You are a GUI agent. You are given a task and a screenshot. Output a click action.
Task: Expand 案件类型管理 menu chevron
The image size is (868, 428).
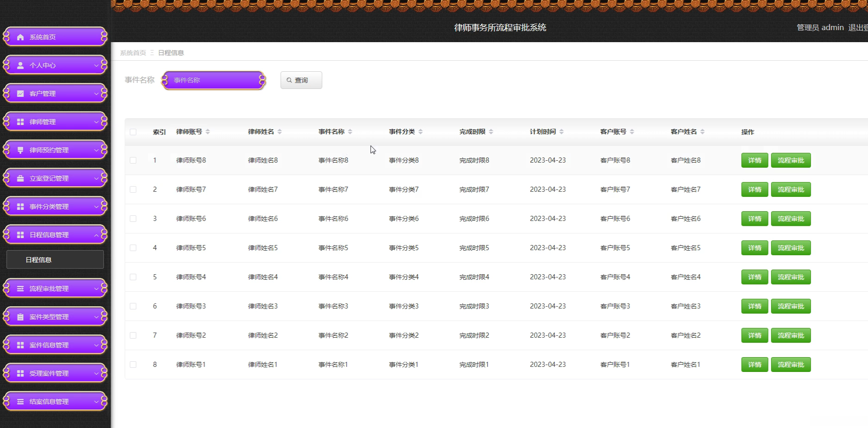tap(96, 317)
